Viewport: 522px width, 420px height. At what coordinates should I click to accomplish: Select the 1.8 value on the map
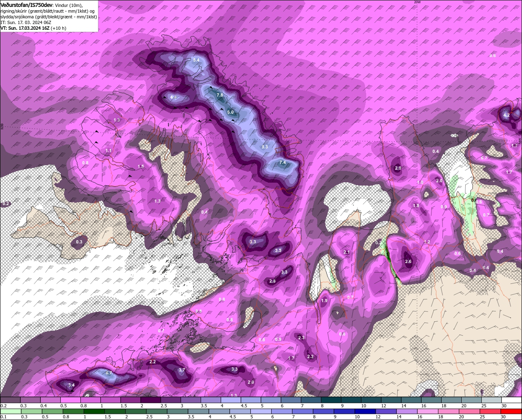click(x=416, y=206)
